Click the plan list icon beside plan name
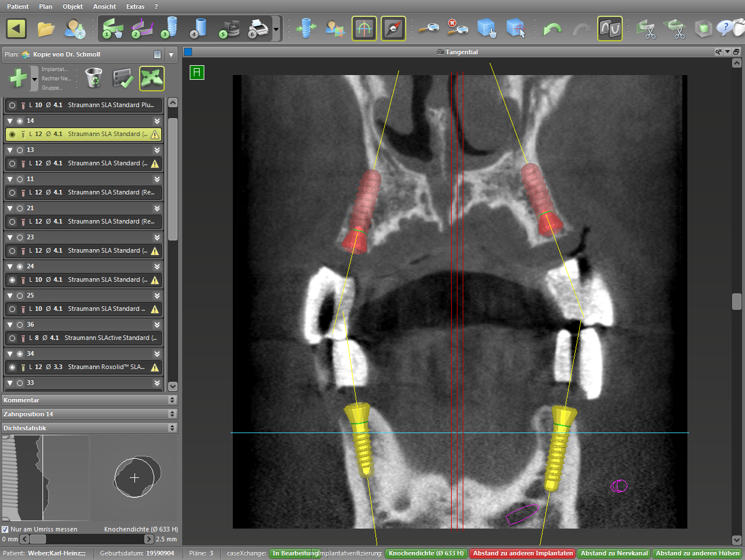Image resolution: width=745 pixels, height=560 pixels. tap(157, 54)
